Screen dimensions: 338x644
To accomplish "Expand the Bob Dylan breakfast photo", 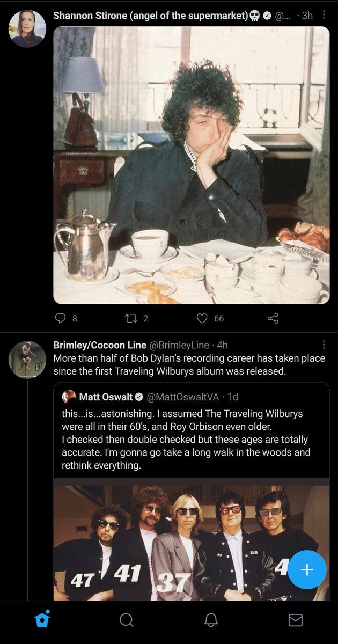I will [x=191, y=165].
